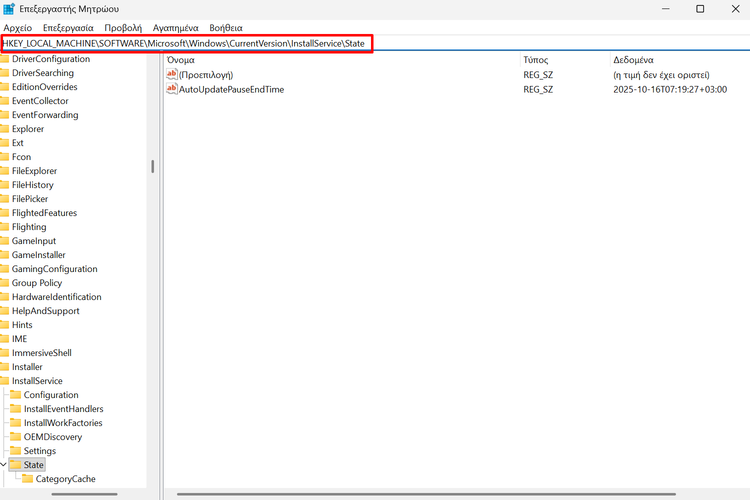
Task: Click REG_SZ type of AutoUpdatePauseEndTime
Action: [538, 89]
